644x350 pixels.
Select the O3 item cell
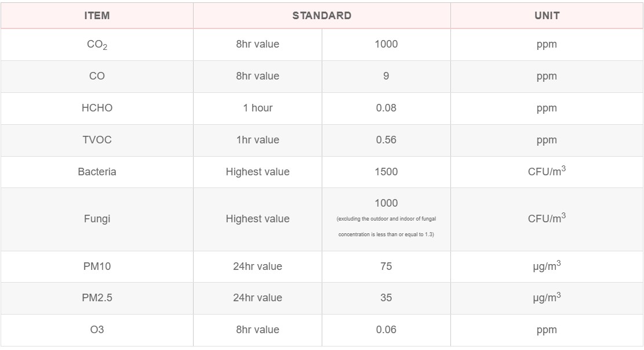point(97,330)
